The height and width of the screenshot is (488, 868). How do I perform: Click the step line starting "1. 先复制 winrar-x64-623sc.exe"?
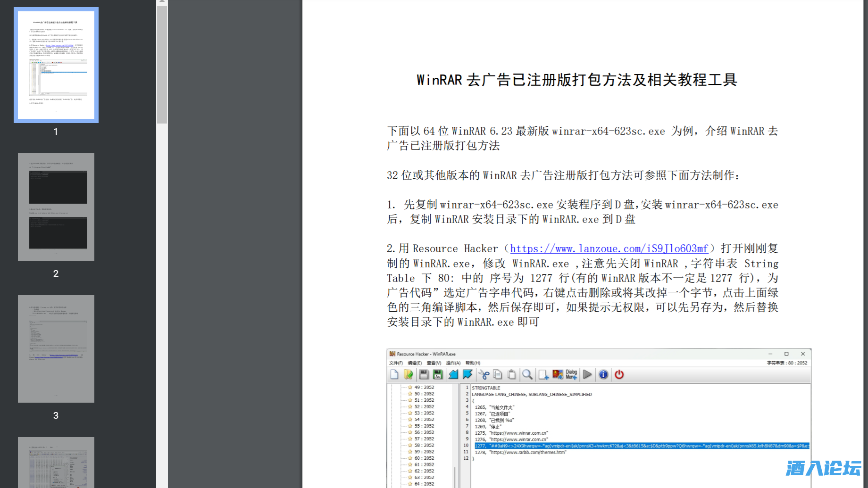coord(583,205)
